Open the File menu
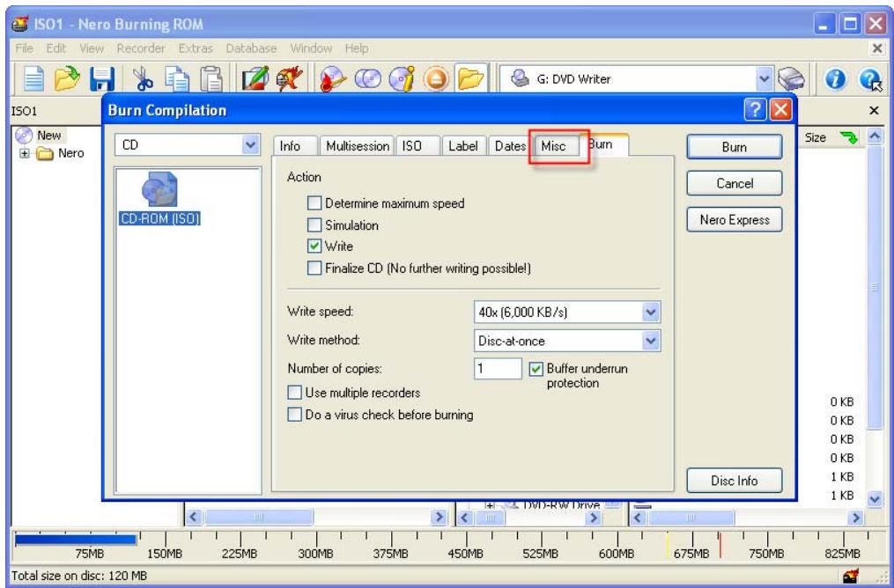The height and width of the screenshot is (588, 894). (25, 48)
